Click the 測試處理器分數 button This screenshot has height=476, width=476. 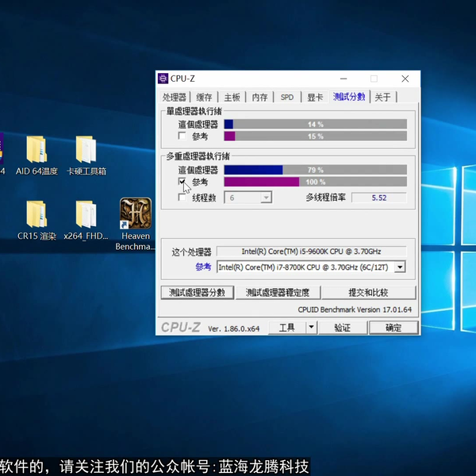pyautogui.click(x=198, y=292)
